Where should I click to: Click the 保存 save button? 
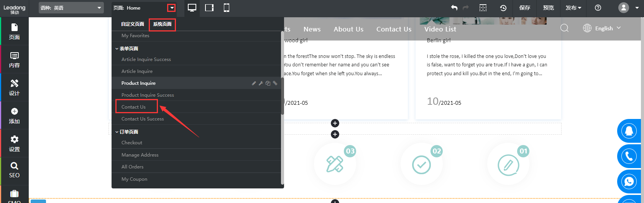pos(525,8)
